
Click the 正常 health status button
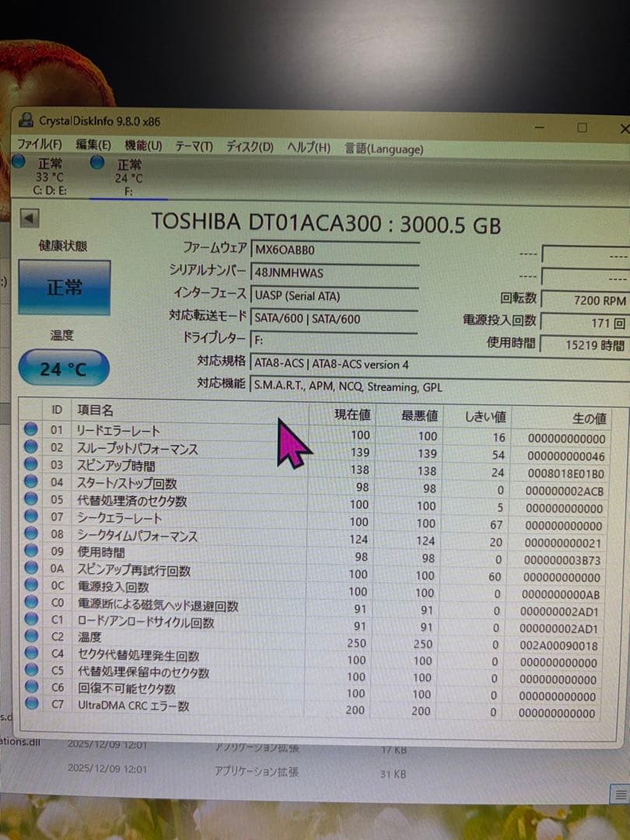pyautogui.click(x=65, y=288)
